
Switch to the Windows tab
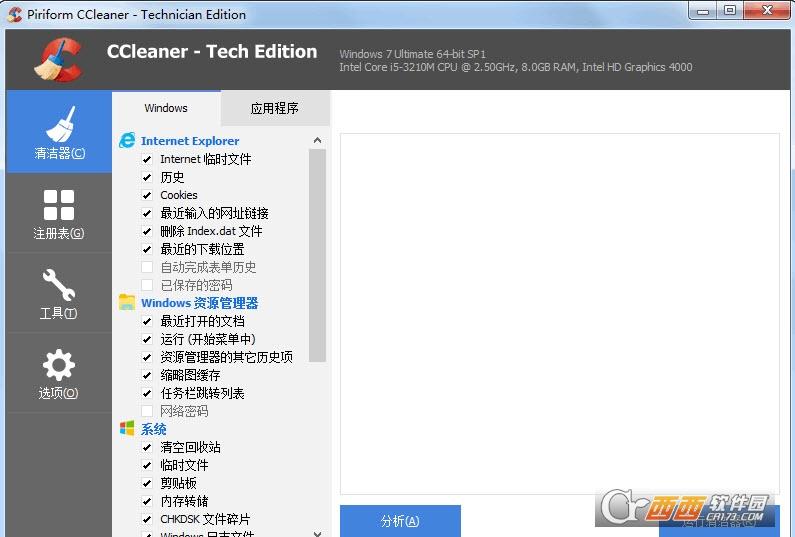166,108
